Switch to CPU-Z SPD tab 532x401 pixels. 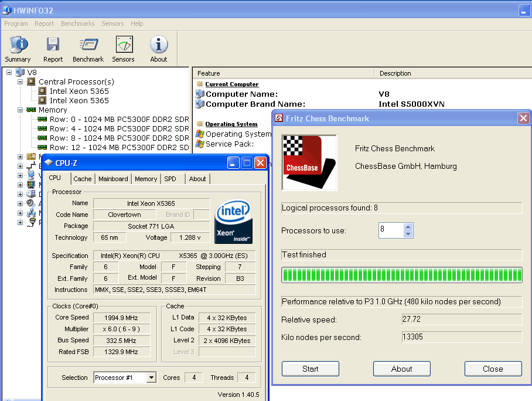coord(170,179)
